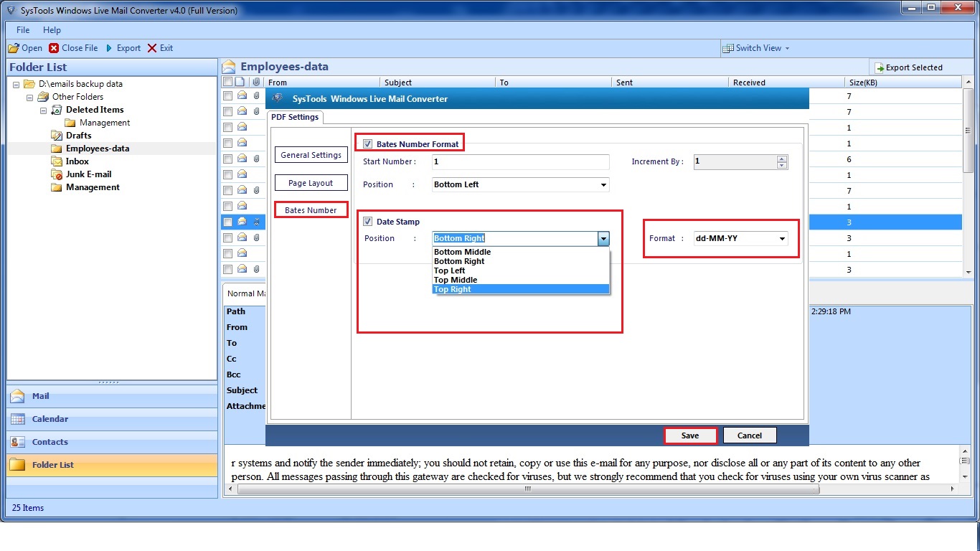
Task: Collapse the Other Folders tree node
Action: 30,97
